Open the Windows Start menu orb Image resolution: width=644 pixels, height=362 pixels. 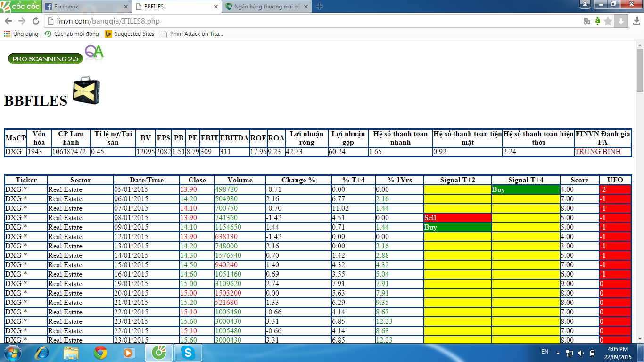point(13,353)
